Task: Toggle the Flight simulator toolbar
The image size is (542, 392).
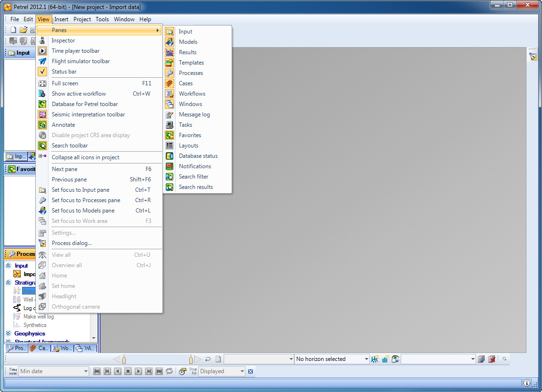Action: [x=99, y=61]
